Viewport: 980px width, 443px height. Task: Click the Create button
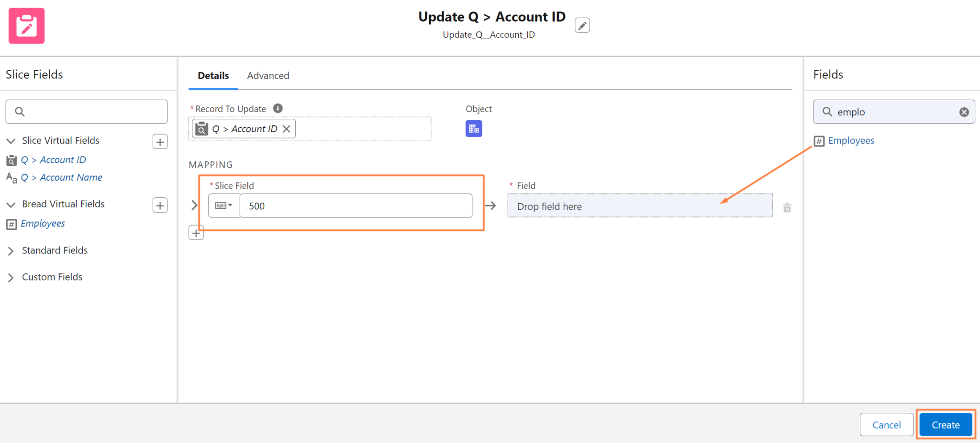click(x=945, y=424)
